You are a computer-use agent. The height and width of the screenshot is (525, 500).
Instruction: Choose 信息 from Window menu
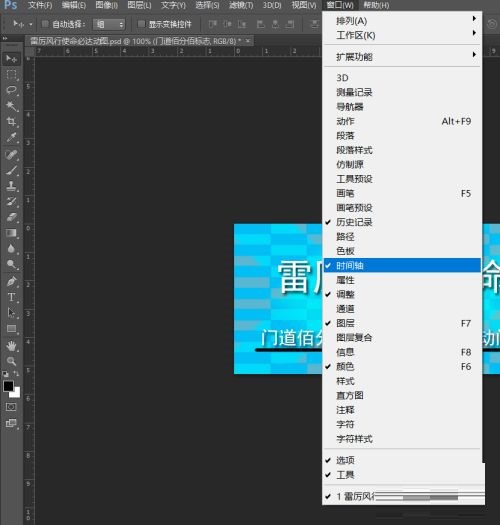tap(402, 352)
